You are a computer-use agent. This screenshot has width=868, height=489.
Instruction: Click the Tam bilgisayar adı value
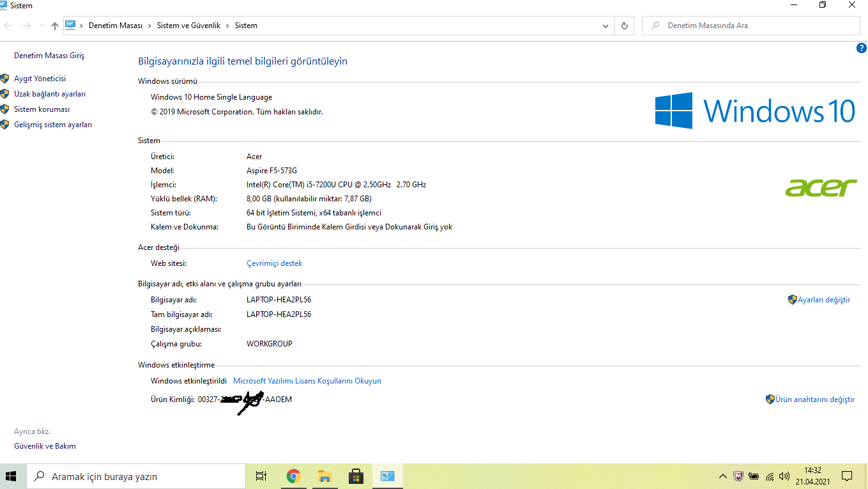click(279, 314)
